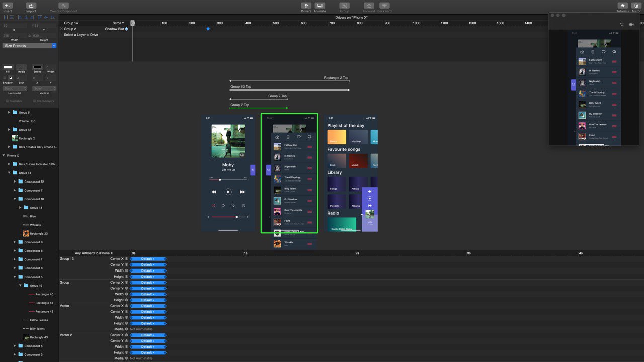Click the Create Component toolbar icon
The image size is (644, 362).
[x=63, y=6]
